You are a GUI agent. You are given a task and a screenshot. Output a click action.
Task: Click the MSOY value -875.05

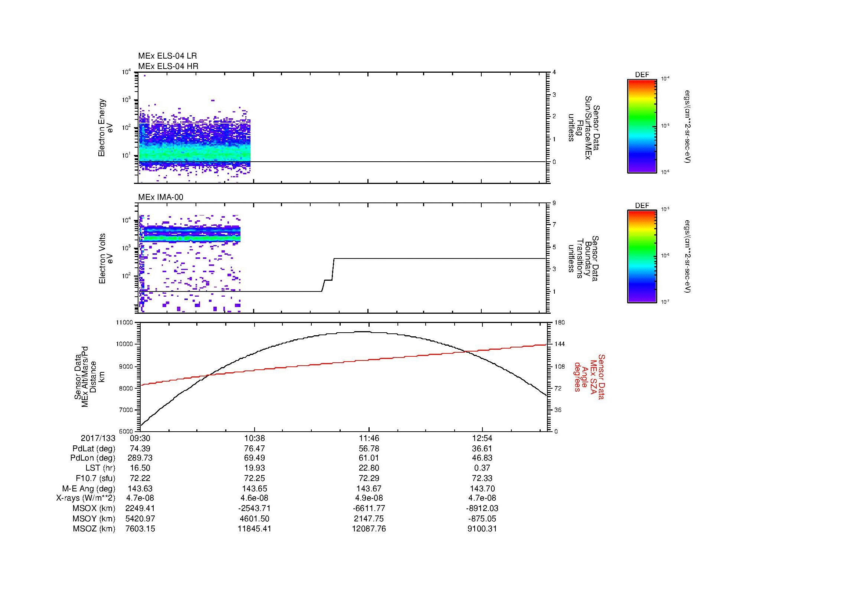(x=482, y=518)
